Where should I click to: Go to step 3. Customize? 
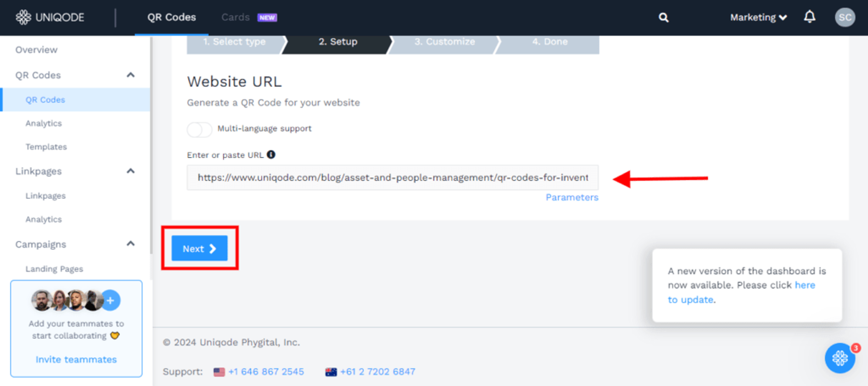tap(444, 42)
